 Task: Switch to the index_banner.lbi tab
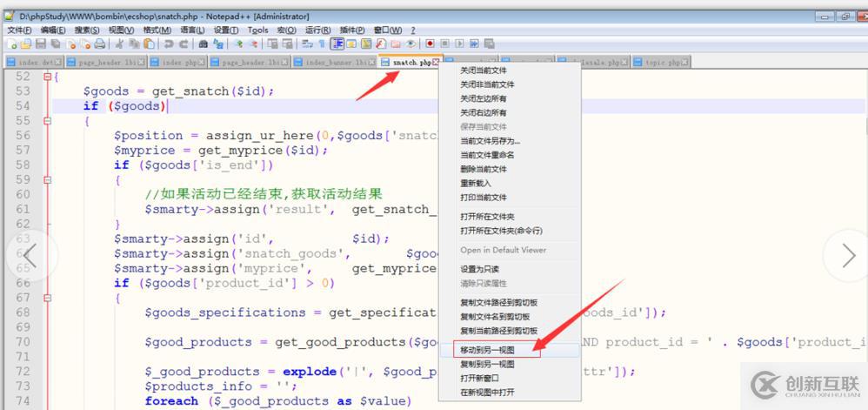[334, 62]
